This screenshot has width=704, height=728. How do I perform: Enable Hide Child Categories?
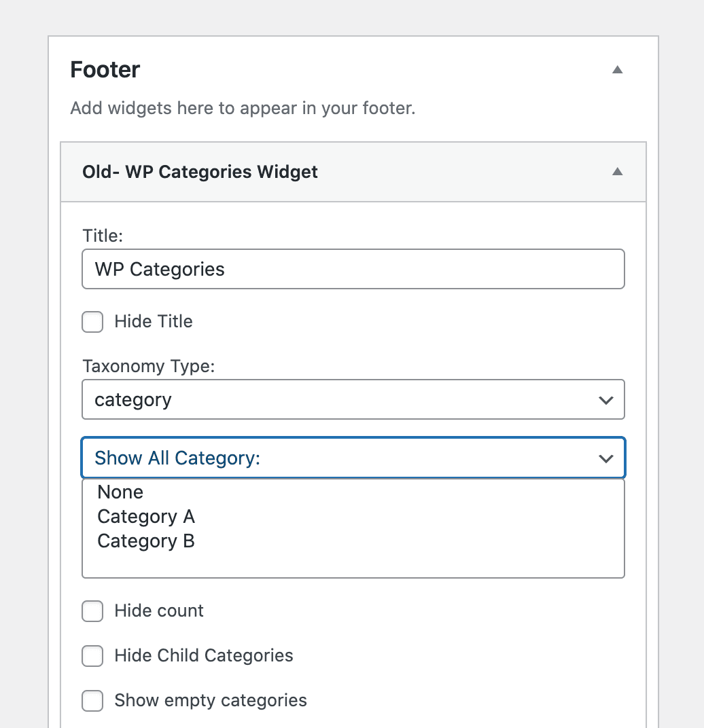(x=92, y=656)
